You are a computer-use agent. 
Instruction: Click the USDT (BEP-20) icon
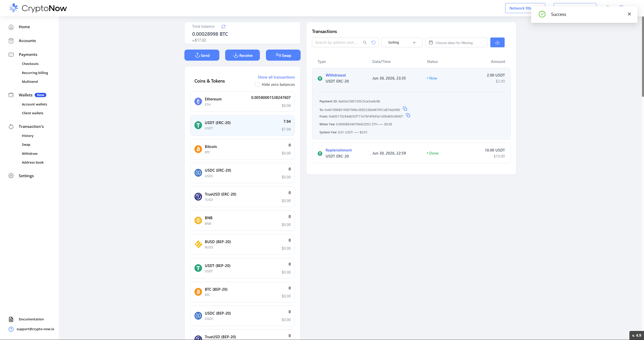coord(198,268)
